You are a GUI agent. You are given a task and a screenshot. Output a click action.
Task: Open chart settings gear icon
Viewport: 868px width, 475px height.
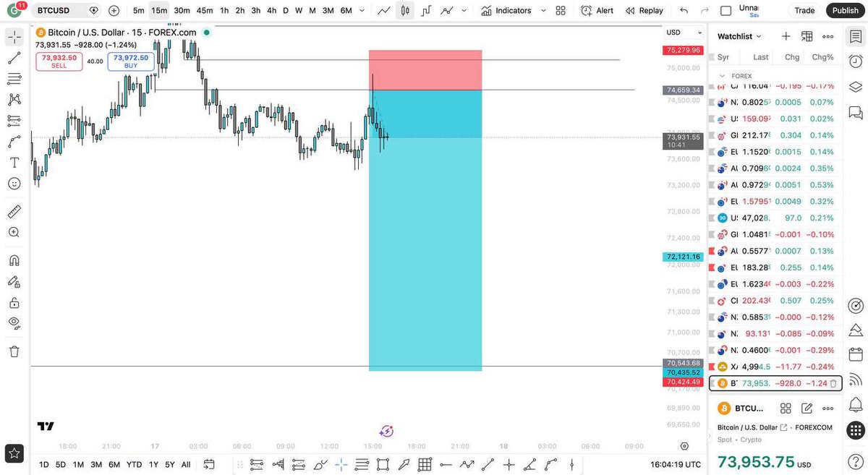pyautogui.click(x=684, y=446)
